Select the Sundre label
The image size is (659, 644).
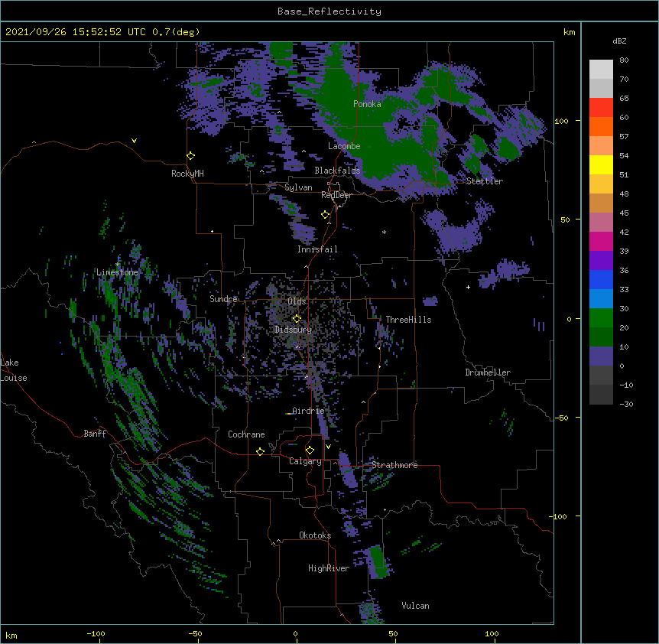pyautogui.click(x=223, y=299)
